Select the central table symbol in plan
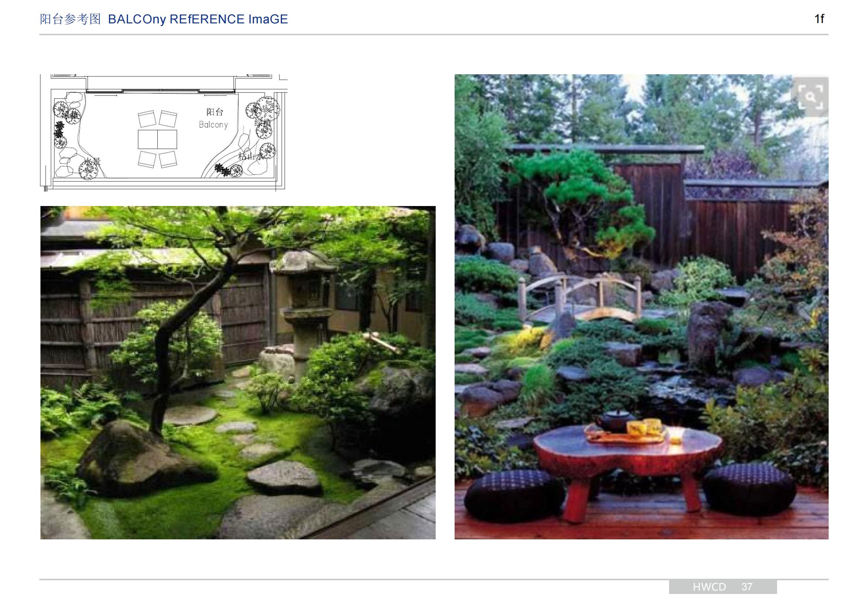868x614 pixels. (157, 139)
